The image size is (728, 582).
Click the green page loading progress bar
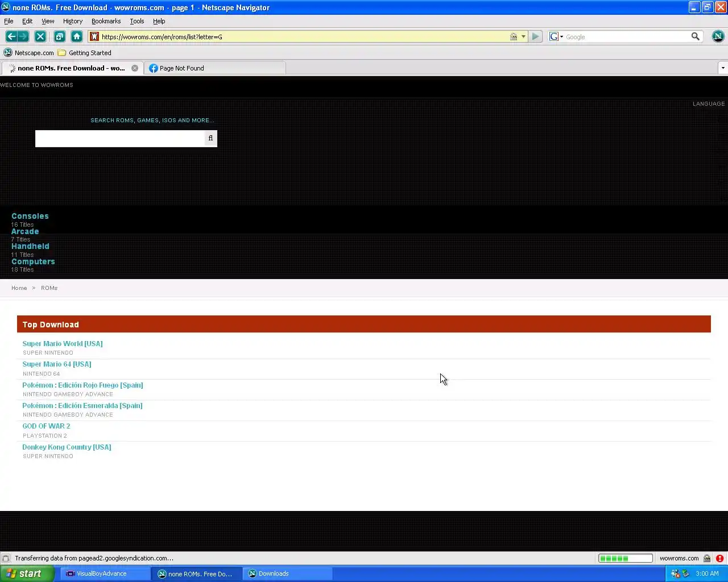[x=625, y=558]
